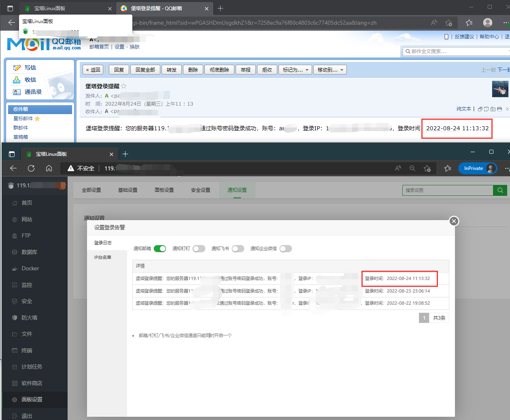The height and width of the screenshot is (420, 510).
Task: Click Home button in the 宝塔 browser window
Action: coord(49,168)
